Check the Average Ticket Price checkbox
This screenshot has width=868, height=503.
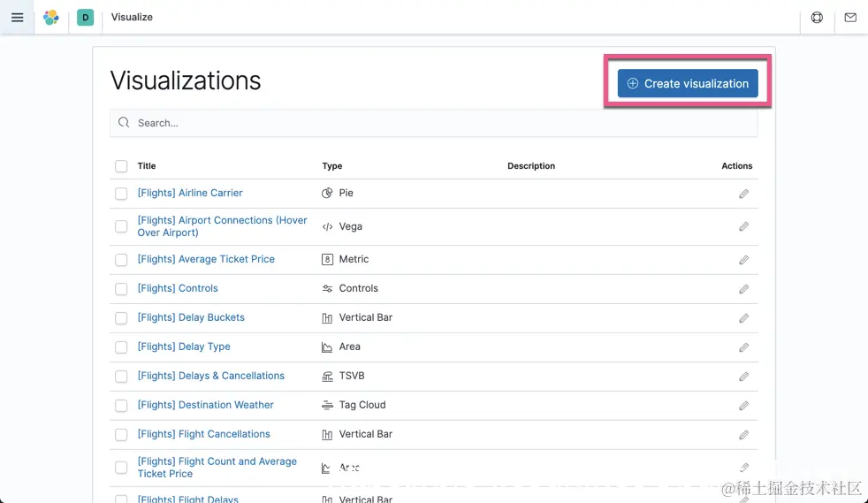(121, 260)
